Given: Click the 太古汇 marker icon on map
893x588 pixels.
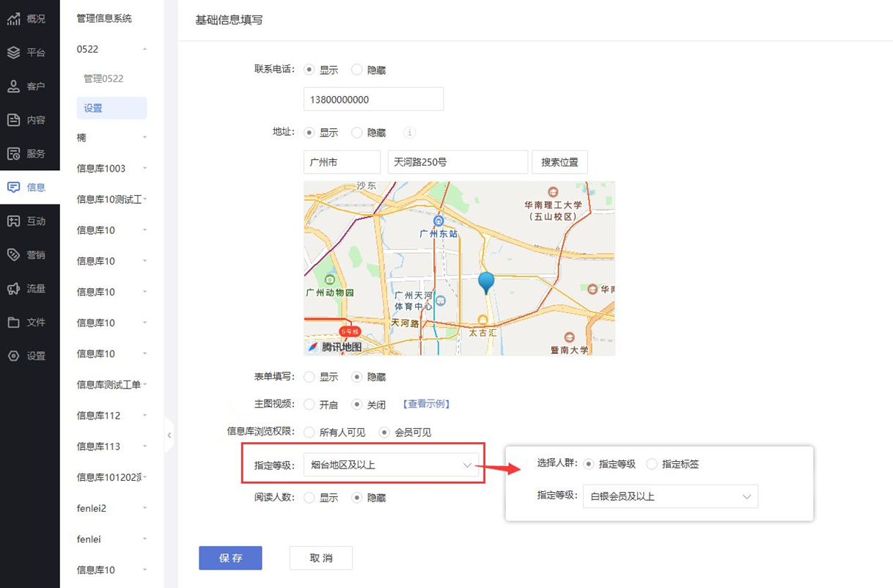Looking at the screenshot, I should point(482,320).
